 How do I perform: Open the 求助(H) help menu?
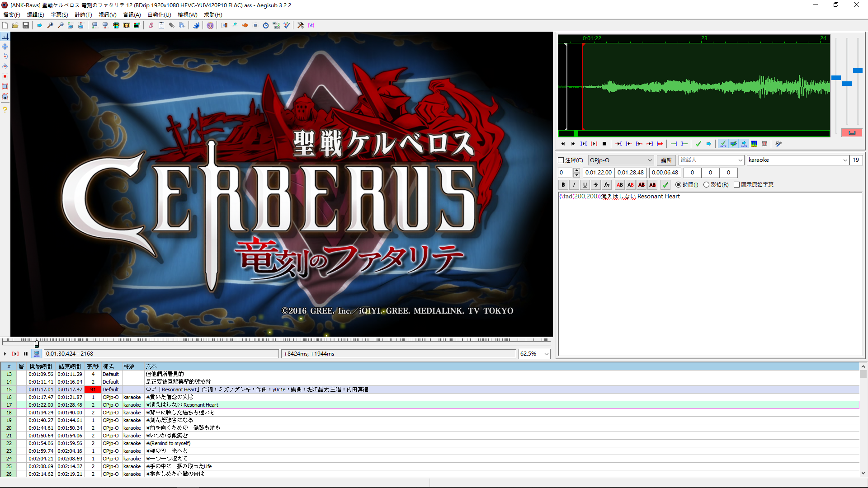(213, 14)
